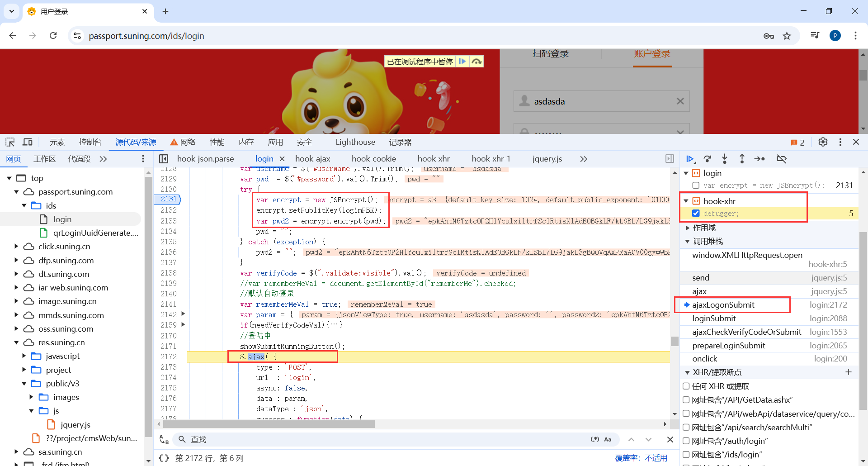The height and width of the screenshot is (466, 868).
Task: Step into next function call
Action: click(x=725, y=159)
